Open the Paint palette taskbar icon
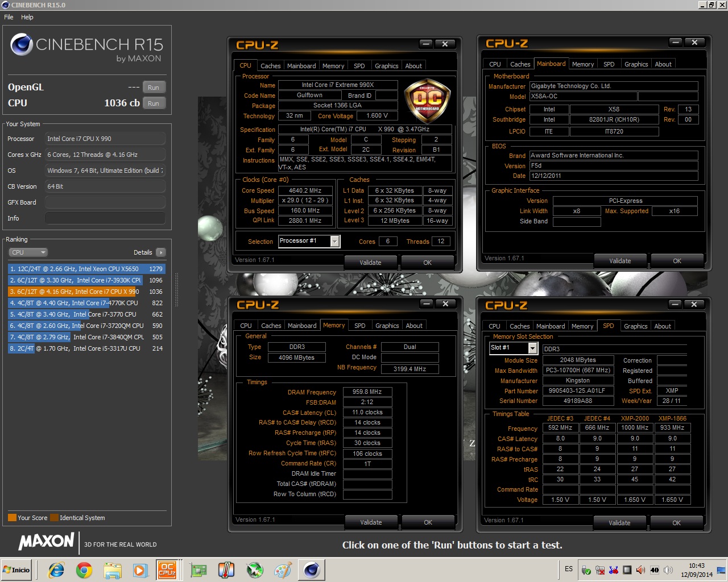This screenshot has height=582, width=728. (x=283, y=570)
